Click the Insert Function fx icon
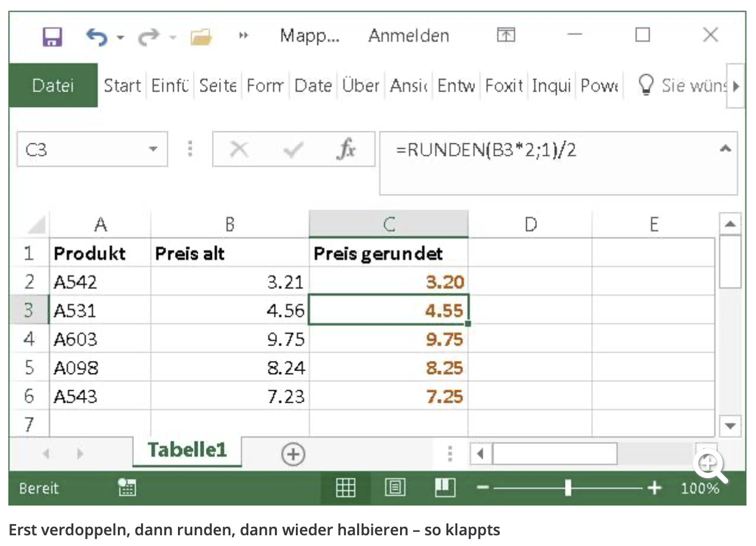Image resolution: width=756 pixels, height=546 pixels. point(346,149)
